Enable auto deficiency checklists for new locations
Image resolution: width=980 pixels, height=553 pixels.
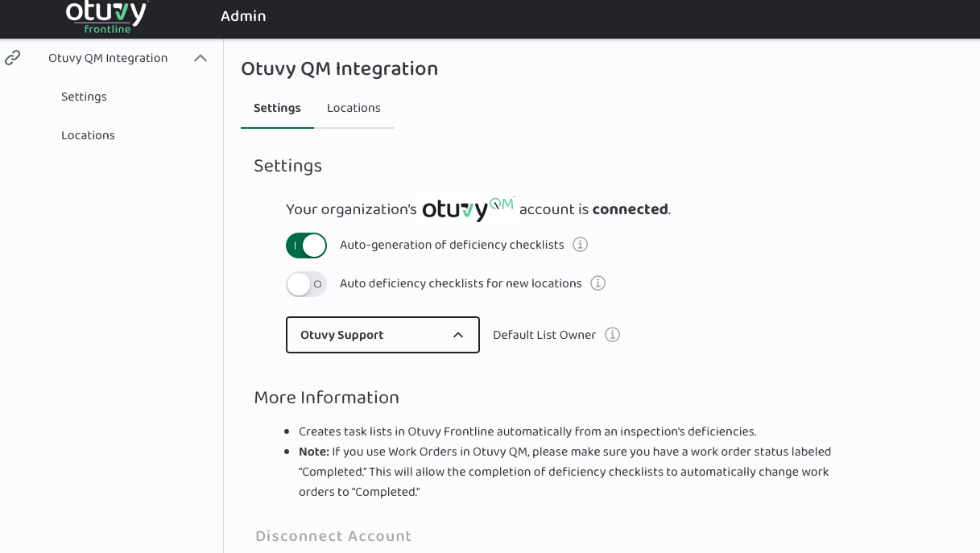tap(306, 284)
